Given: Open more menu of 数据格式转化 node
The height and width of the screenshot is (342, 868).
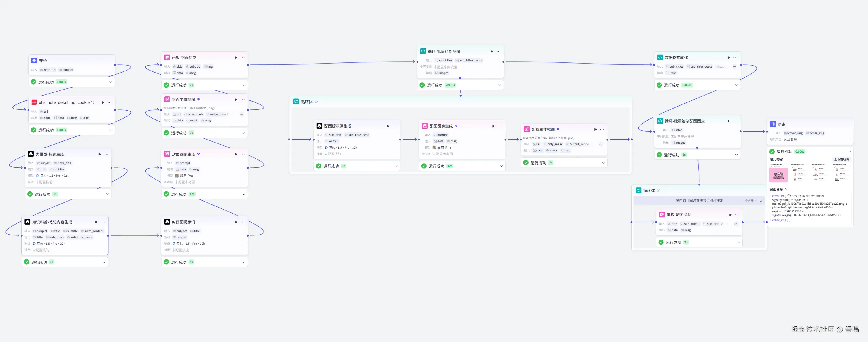Looking at the screenshot, I should coord(735,58).
